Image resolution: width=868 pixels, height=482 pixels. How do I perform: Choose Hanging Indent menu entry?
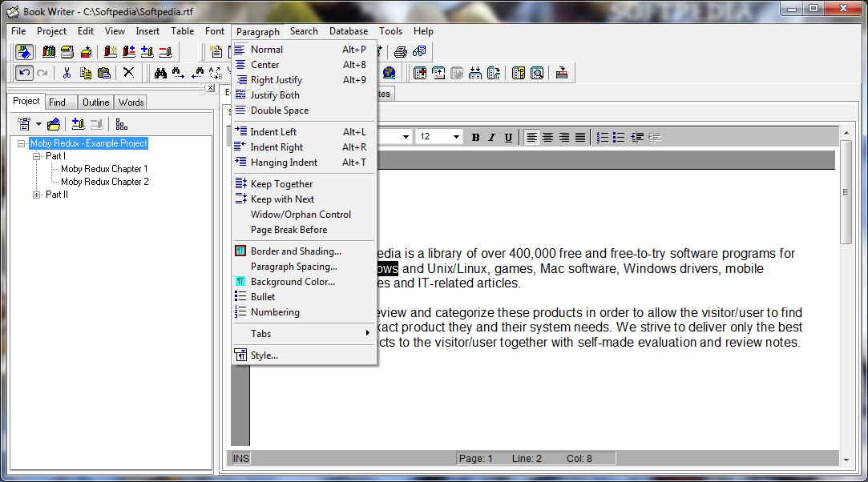(x=303, y=163)
